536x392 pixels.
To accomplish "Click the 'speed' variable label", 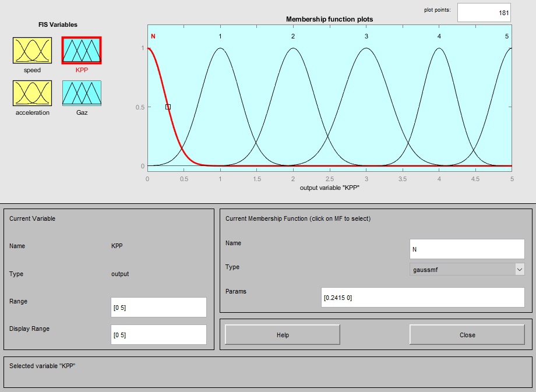I will 32,70.
